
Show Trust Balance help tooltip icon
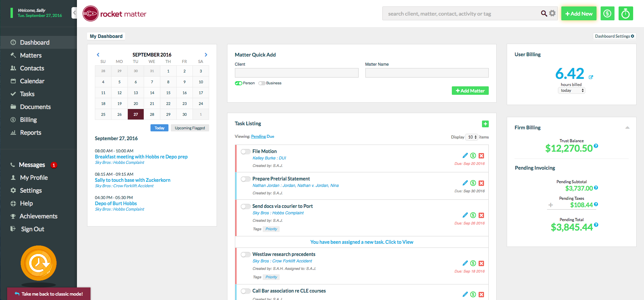[596, 146]
